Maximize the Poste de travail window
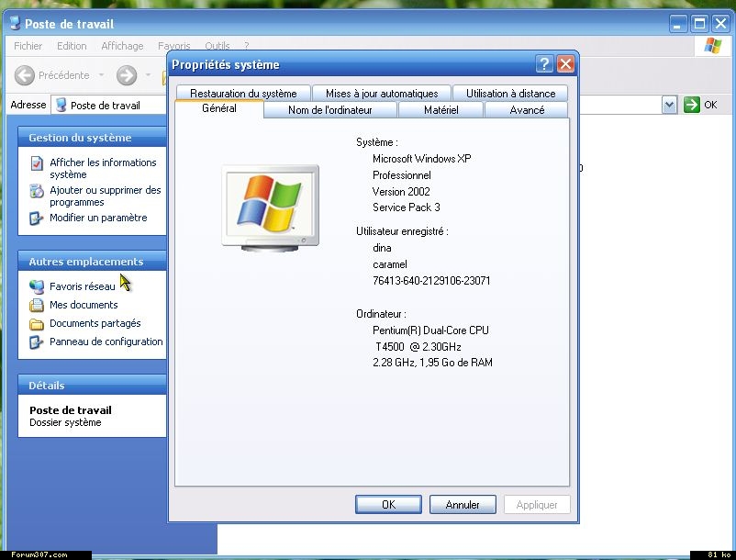736x560 pixels. click(699, 24)
